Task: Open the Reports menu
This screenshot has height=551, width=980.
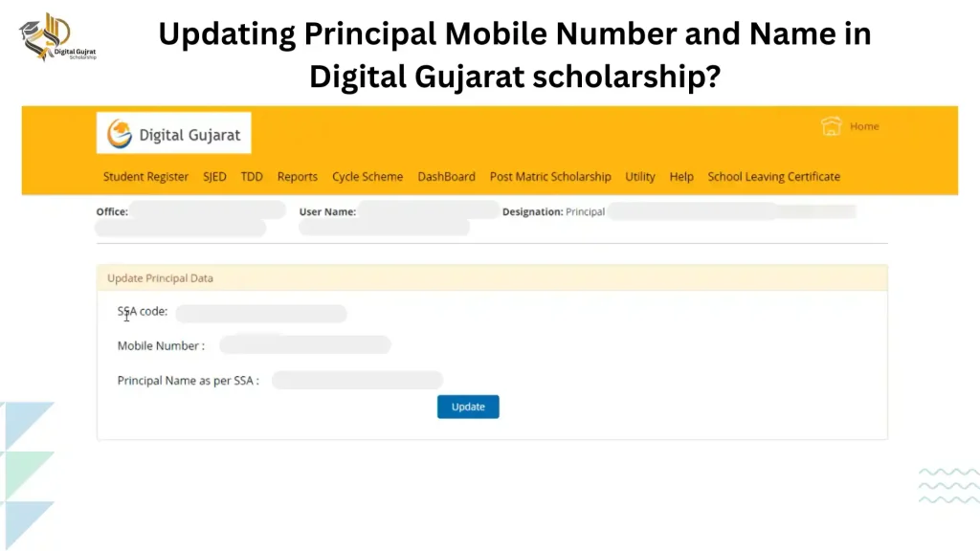Action: (x=298, y=177)
